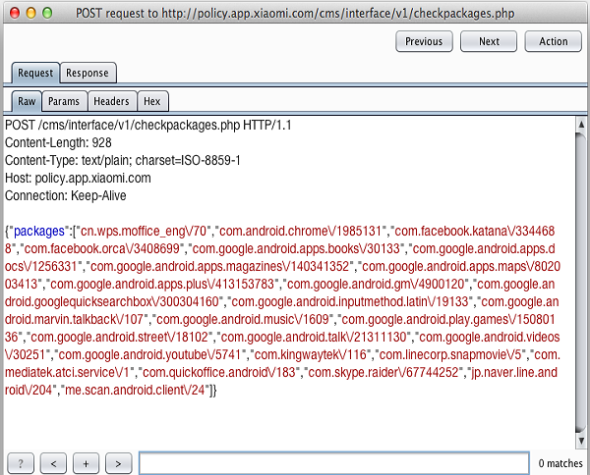
Task: Open the Hex tab
Action: point(152,101)
